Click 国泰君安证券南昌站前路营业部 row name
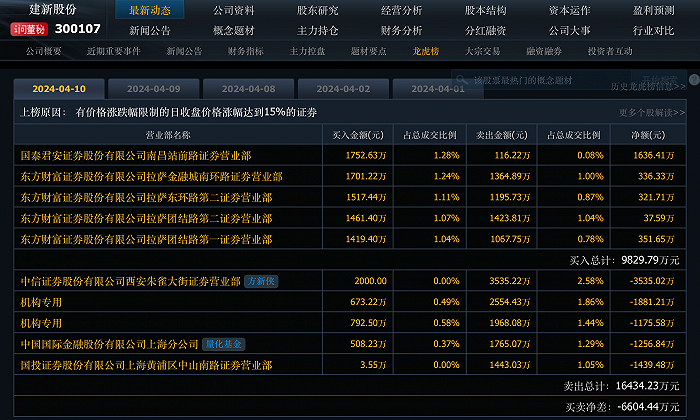Image resolution: width=700 pixels, height=420 pixels. 136,156
